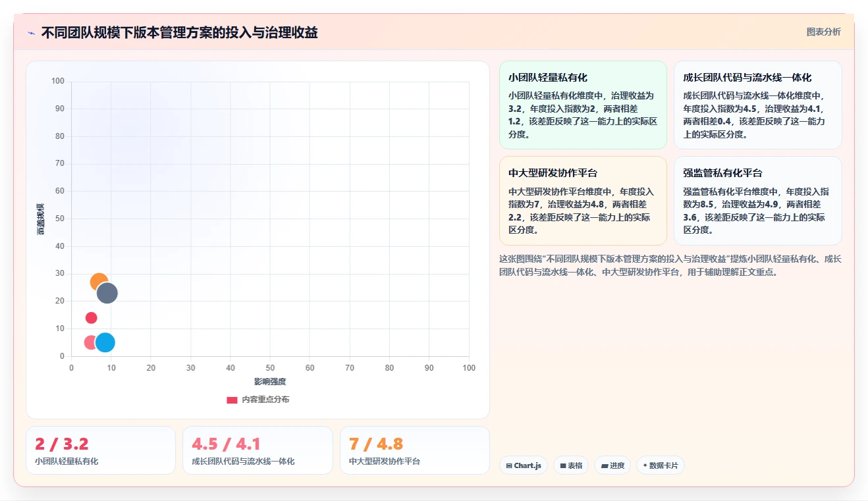Image resolution: width=868 pixels, height=501 pixels.
Task: Click the "2 / 3.2" stat value
Action: click(x=62, y=444)
